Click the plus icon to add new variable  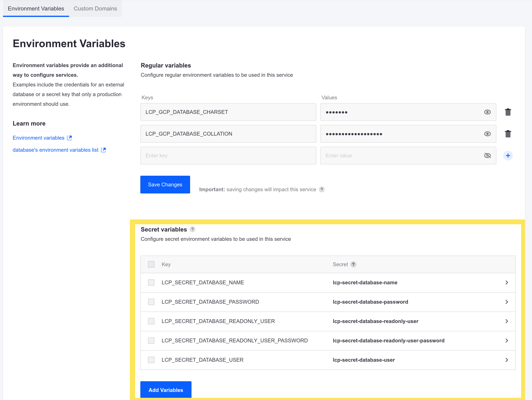[x=508, y=155]
